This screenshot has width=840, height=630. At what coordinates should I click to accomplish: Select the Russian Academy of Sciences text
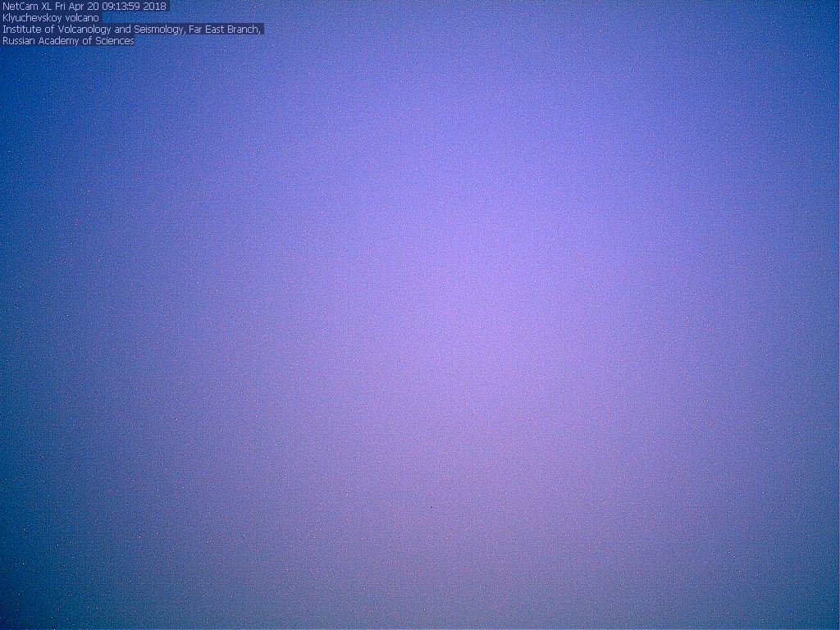(x=68, y=41)
